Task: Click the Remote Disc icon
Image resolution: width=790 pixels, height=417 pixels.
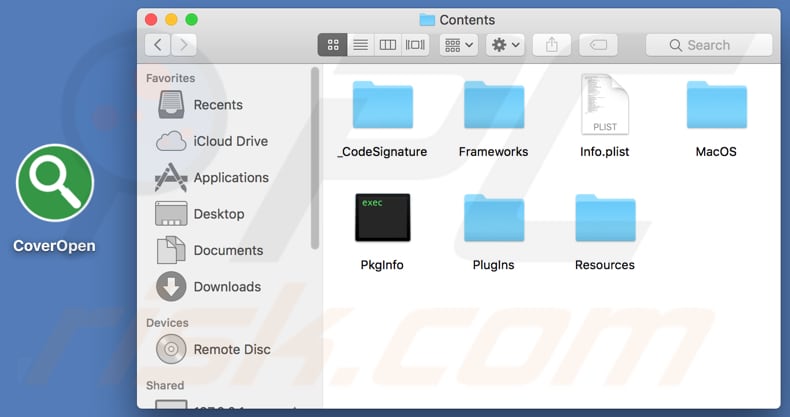Action: 171,349
